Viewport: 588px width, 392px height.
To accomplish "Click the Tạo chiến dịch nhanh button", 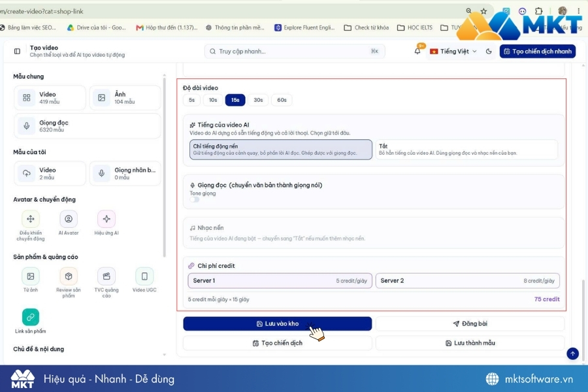I will click(x=538, y=52).
